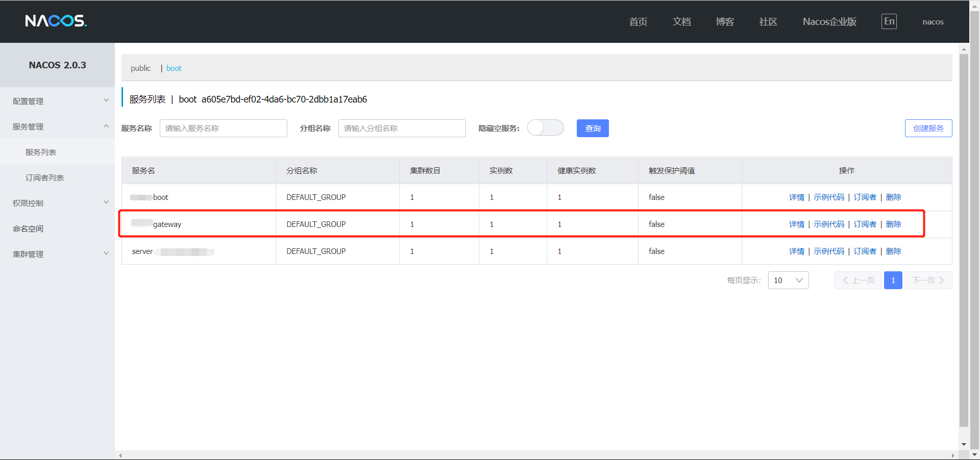This screenshot has height=460, width=980.
Task: Click the 上一页 previous page button
Action: click(858, 280)
